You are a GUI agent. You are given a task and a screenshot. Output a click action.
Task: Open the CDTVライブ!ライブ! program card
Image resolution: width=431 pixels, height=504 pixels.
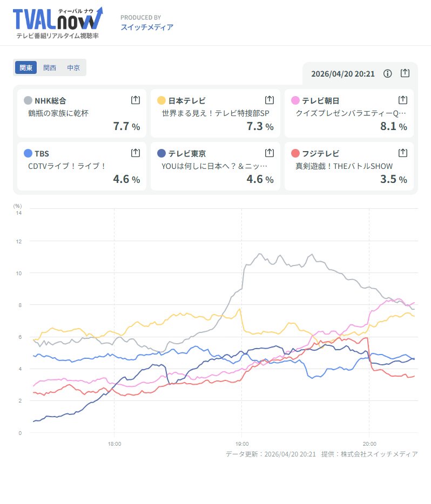tap(82, 166)
